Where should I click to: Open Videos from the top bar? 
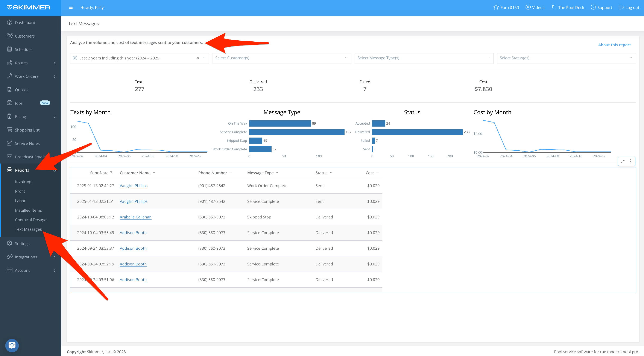tap(535, 8)
